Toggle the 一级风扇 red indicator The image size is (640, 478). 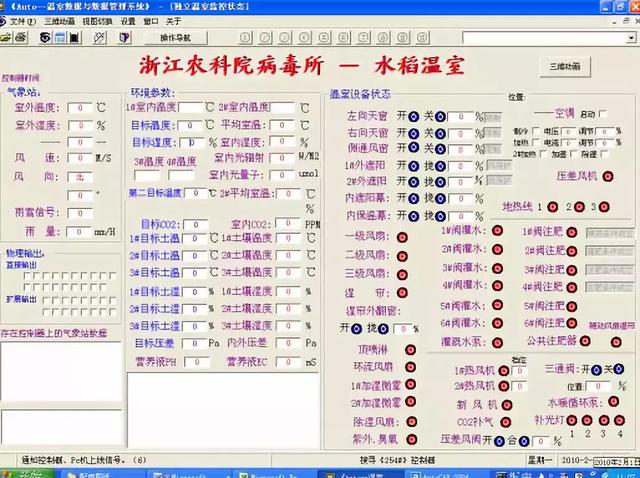(401, 238)
